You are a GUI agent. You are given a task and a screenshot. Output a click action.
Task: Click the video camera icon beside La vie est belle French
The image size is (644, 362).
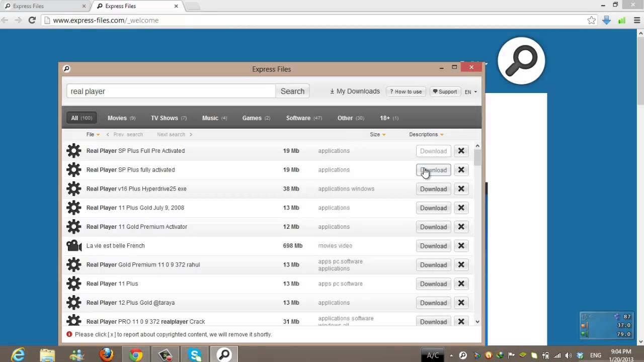pos(74,246)
